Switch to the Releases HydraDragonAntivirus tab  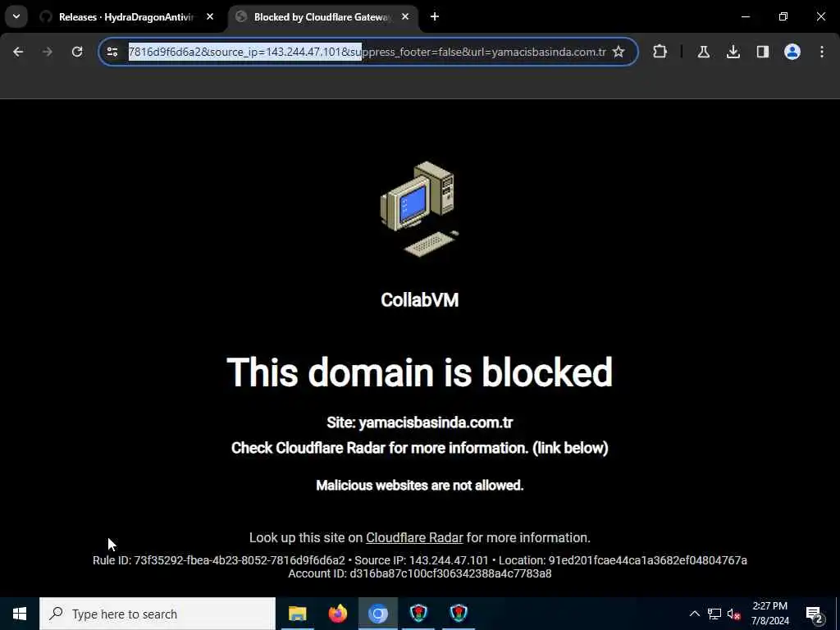click(126, 17)
